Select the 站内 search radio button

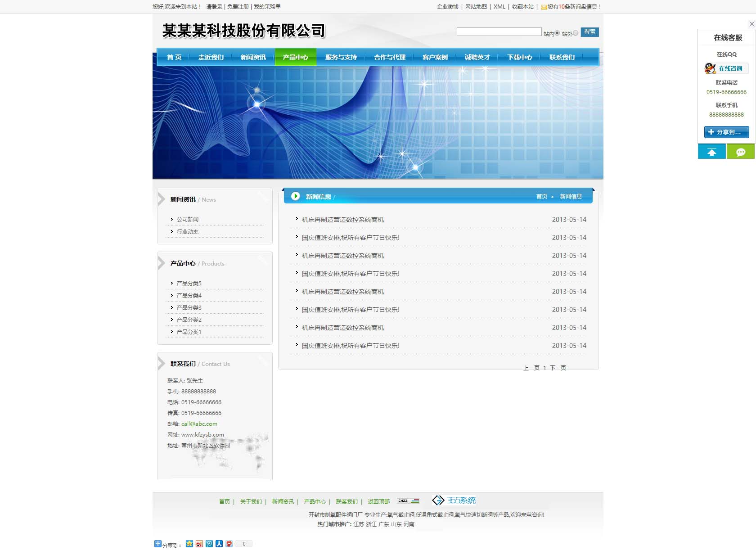[x=557, y=33]
